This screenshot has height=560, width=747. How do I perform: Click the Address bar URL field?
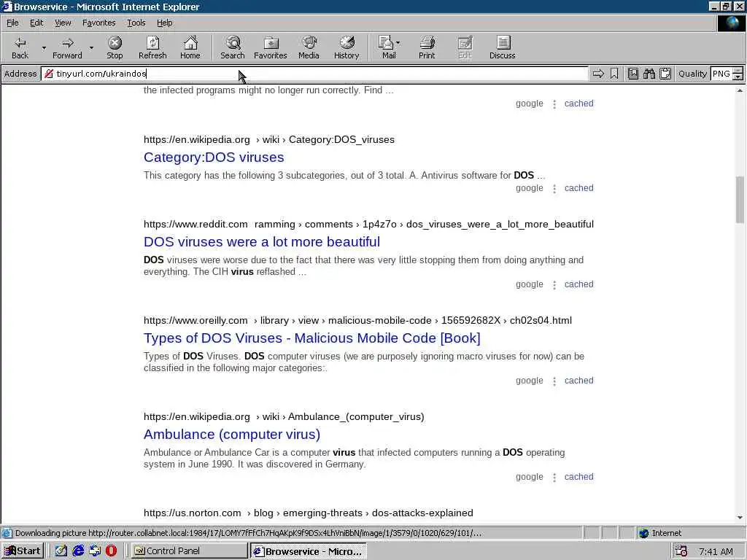point(314,74)
